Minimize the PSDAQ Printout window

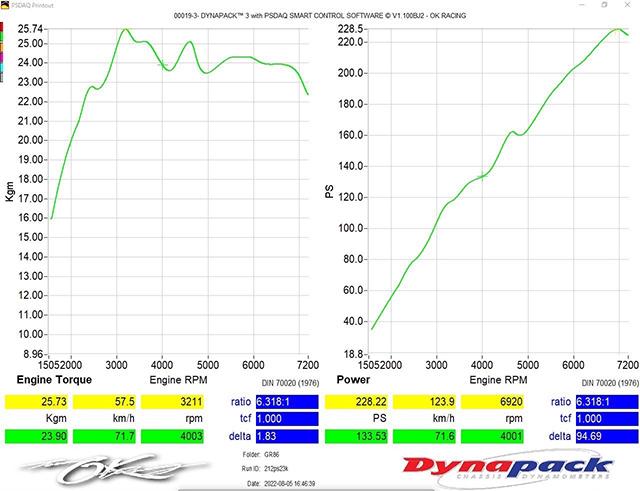click(x=582, y=5)
